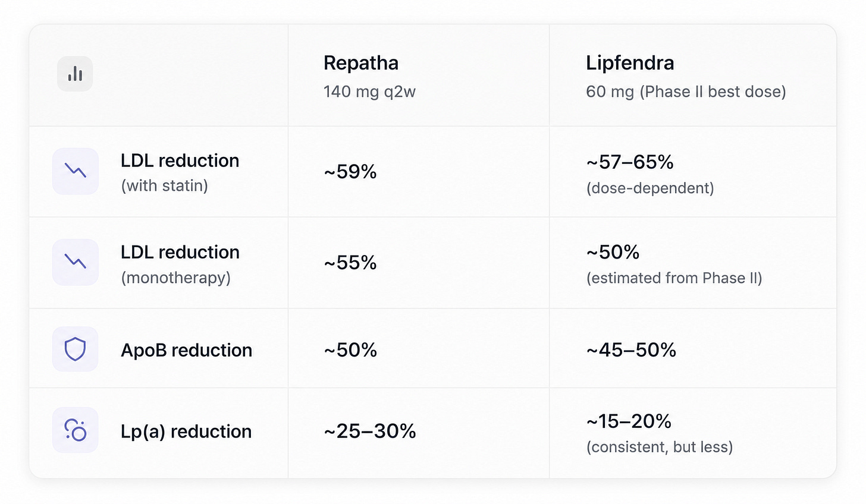Click the circles icon next to Lp(a) reduction
This screenshot has height=504, width=866.
tap(76, 430)
